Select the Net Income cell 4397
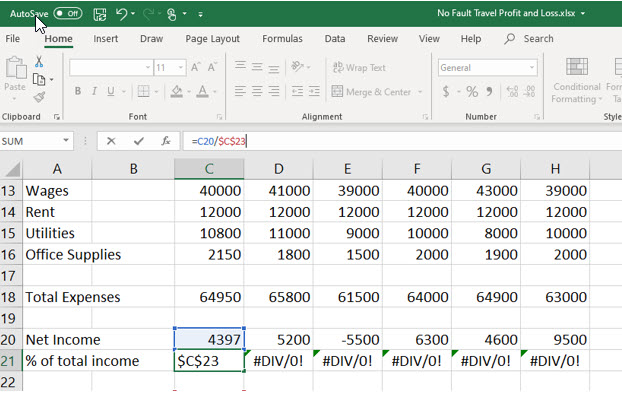 tap(209, 339)
